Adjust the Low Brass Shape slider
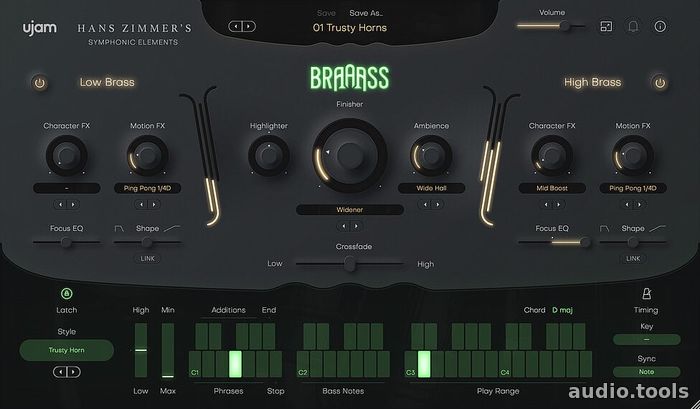The width and height of the screenshot is (700, 409). [147, 242]
